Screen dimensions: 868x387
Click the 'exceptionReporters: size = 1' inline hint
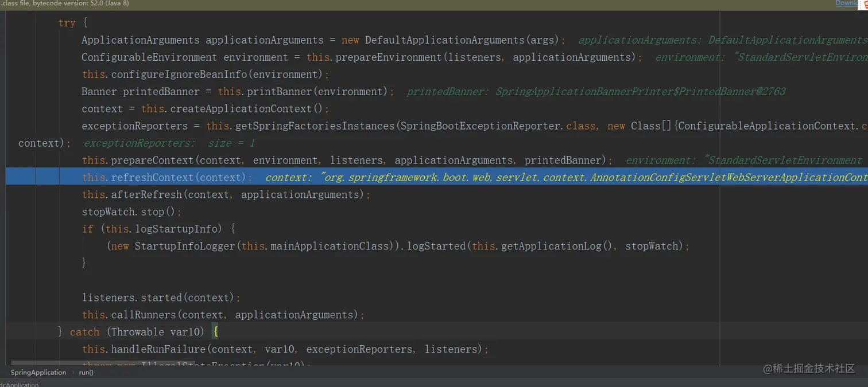tap(169, 143)
